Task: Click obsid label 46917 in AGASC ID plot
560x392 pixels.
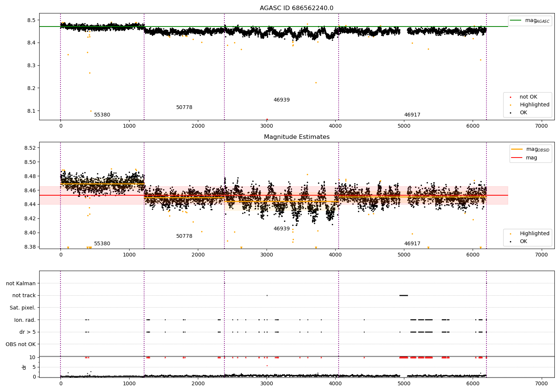Action: [x=412, y=115]
